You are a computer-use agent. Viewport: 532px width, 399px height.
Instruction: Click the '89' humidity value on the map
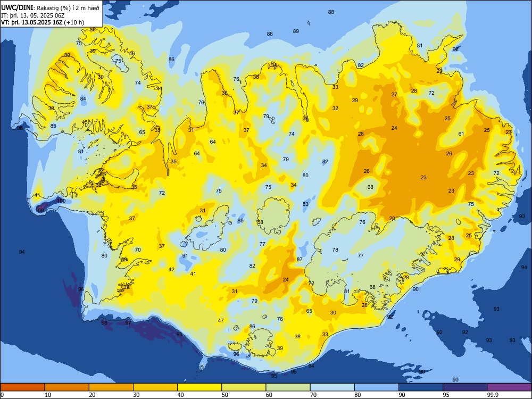point(296,31)
